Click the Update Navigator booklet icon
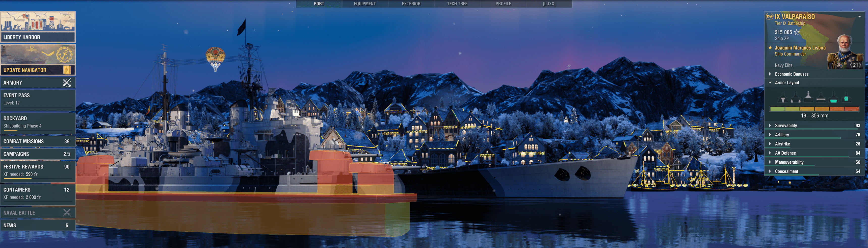This screenshot has height=248, width=868. click(x=67, y=70)
